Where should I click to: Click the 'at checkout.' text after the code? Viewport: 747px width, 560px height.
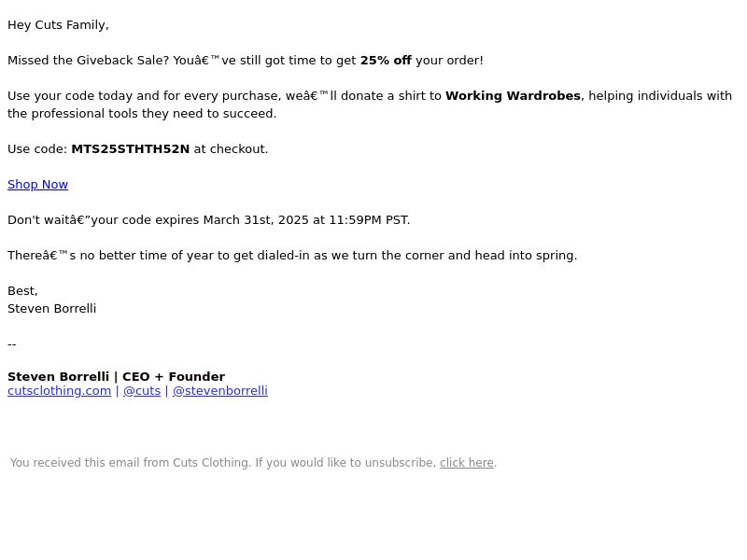(231, 149)
